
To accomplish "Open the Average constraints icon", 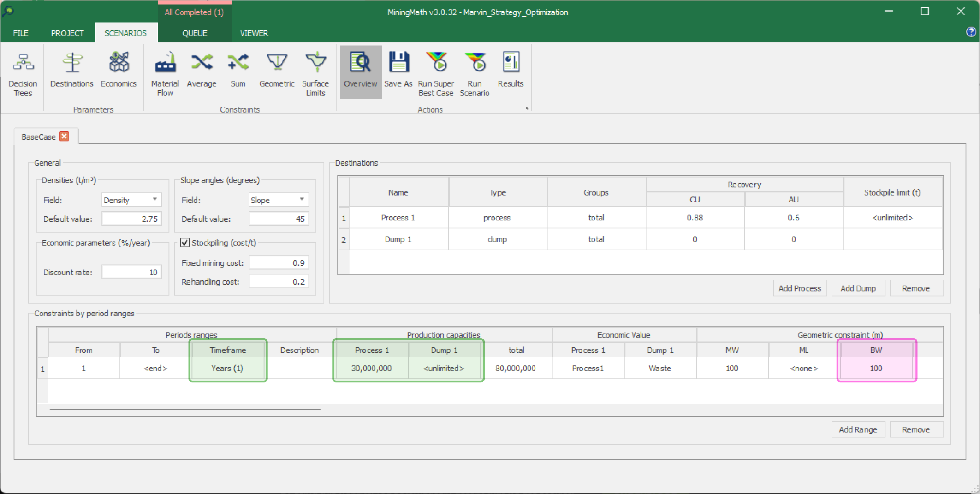I will pyautogui.click(x=202, y=70).
